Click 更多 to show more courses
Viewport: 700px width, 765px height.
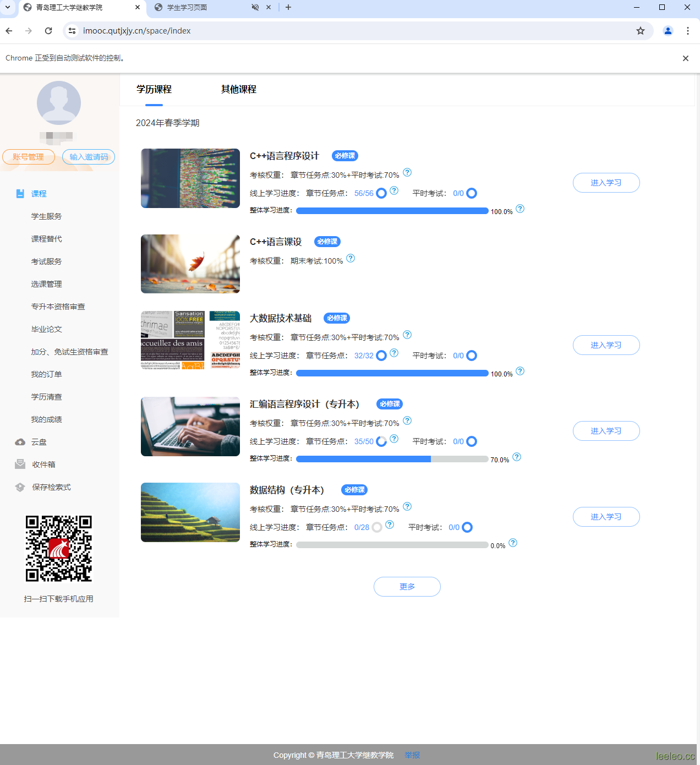[x=407, y=587]
